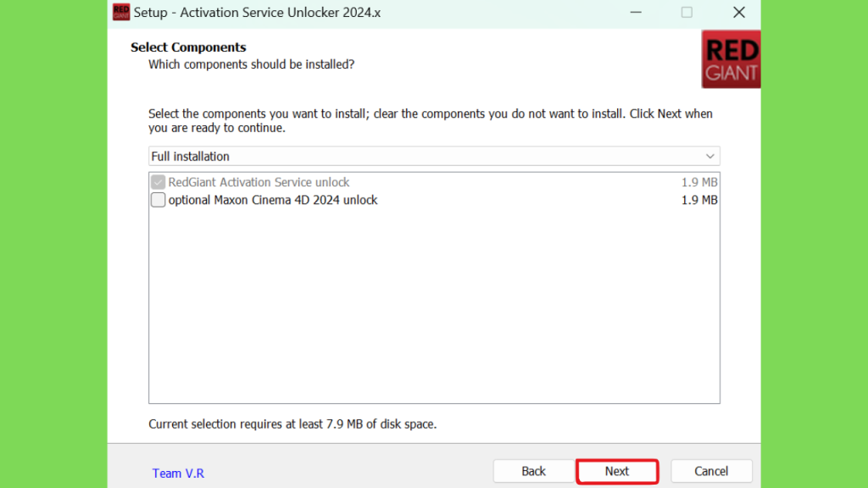Click the Red Giant logo image
The height and width of the screenshot is (488, 868).
[731, 59]
